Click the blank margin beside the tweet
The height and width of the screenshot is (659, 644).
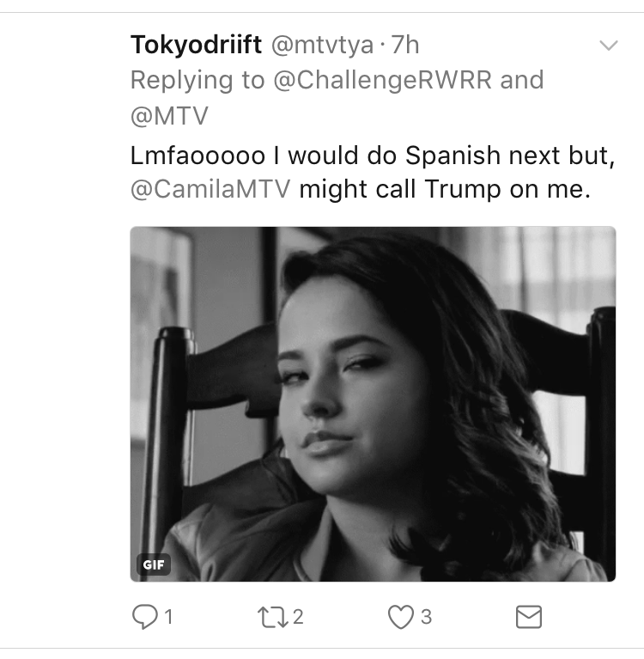tap(63, 328)
